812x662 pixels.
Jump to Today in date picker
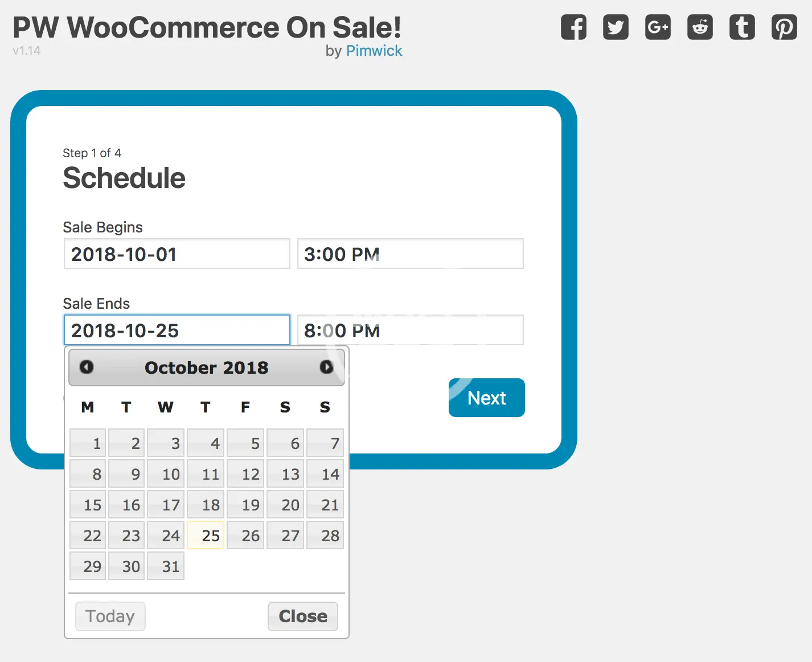110,616
